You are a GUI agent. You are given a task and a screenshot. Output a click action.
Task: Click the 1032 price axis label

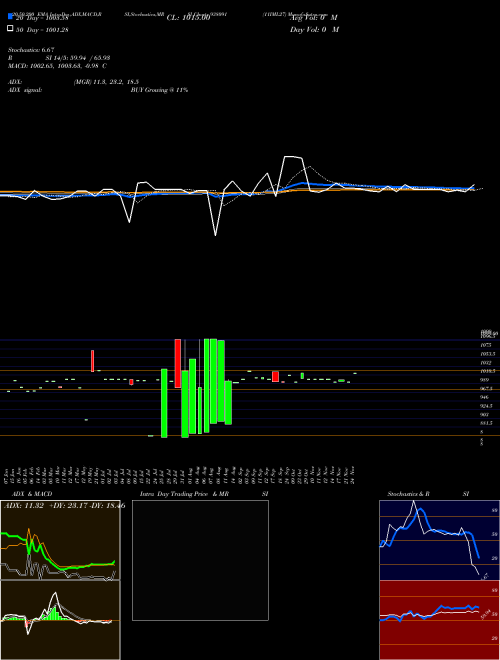click(486, 362)
